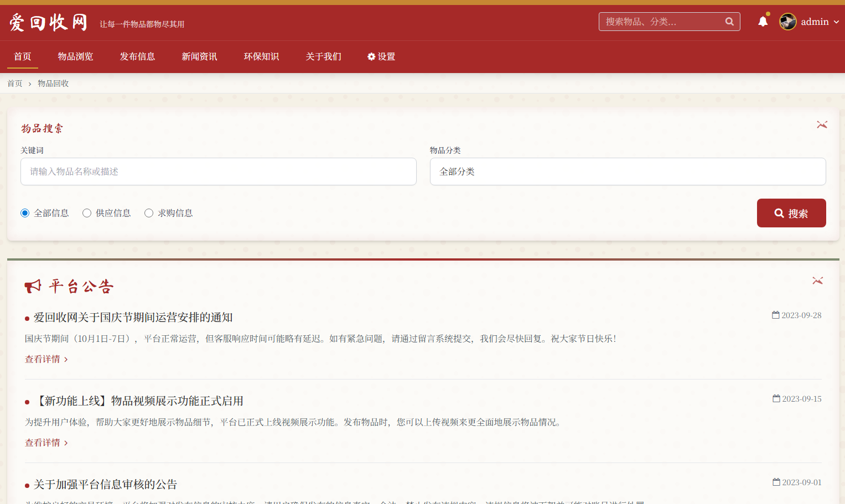This screenshot has width=845, height=504.
Task: Click the calendar icon next to 2023-09-15
Action: tap(776, 398)
